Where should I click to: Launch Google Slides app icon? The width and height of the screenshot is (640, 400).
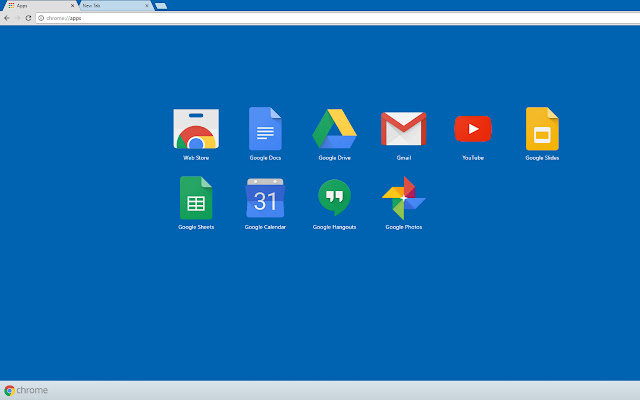click(x=542, y=129)
